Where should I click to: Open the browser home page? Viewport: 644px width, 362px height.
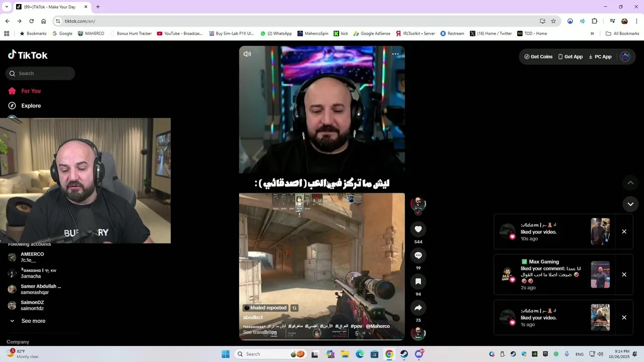tap(43, 21)
